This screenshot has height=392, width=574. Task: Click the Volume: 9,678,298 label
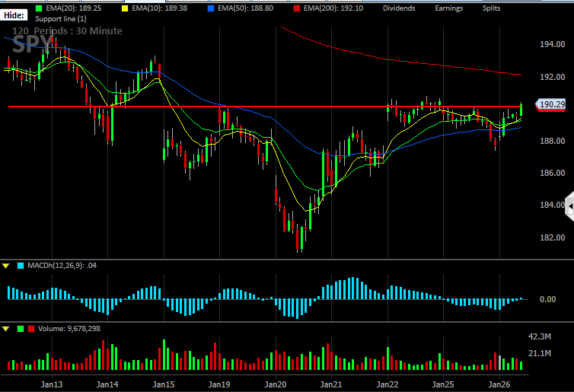[x=69, y=329]
